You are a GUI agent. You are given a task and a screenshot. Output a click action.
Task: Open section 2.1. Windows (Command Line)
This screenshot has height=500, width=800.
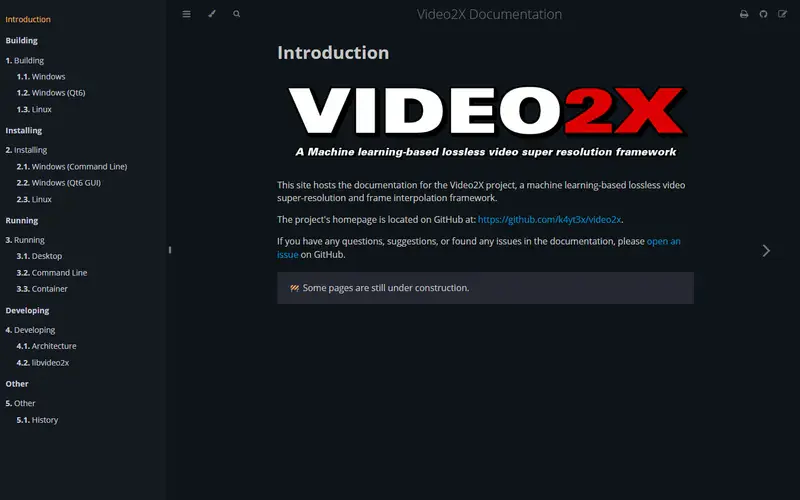[72, 166]
